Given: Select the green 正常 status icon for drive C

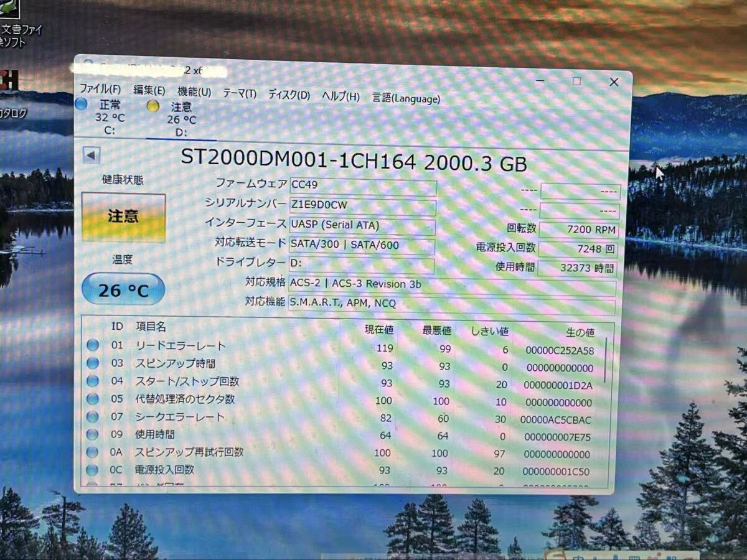Looking at the screenshot, I should click(x=81, y=104).
